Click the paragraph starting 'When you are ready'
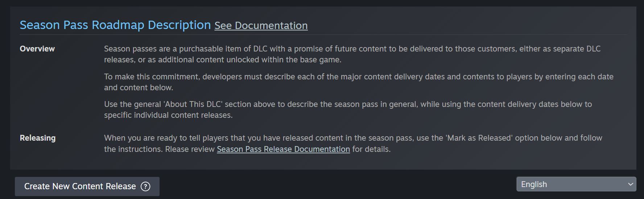Image resolution: width=644 pixels, height=199 pixels. 353,144
